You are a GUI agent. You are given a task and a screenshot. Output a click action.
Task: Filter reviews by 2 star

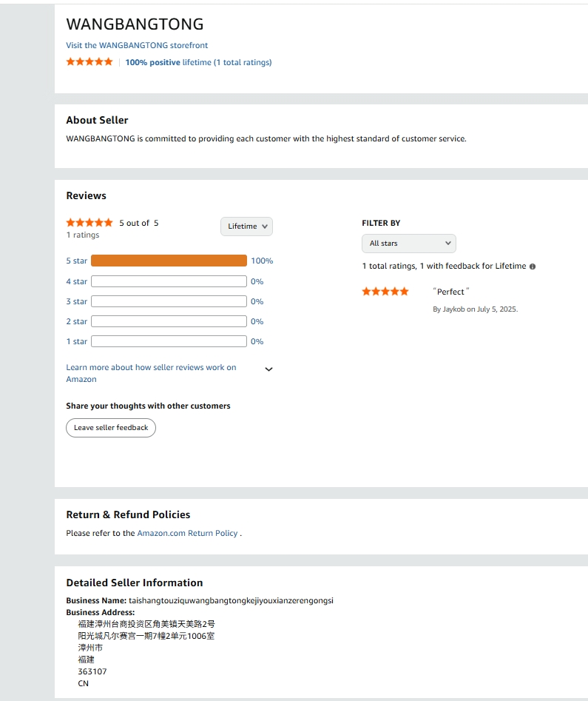click(x=76, y=321)
